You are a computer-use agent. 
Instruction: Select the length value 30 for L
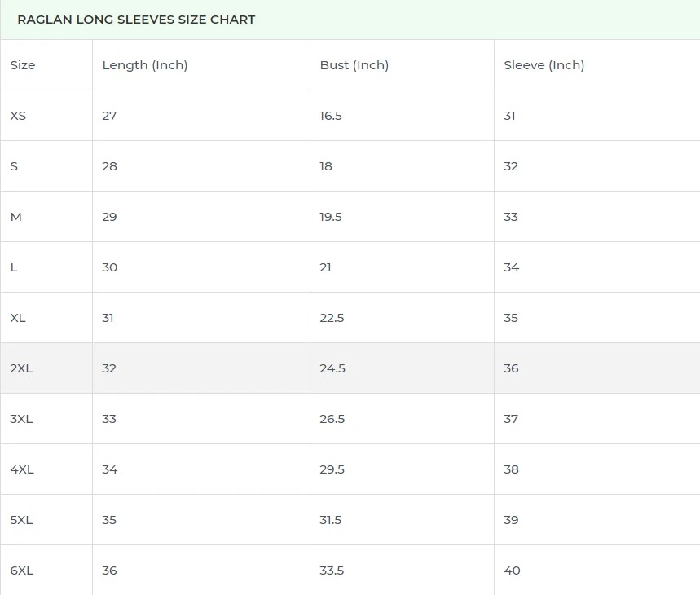click(x=110, y=267)
